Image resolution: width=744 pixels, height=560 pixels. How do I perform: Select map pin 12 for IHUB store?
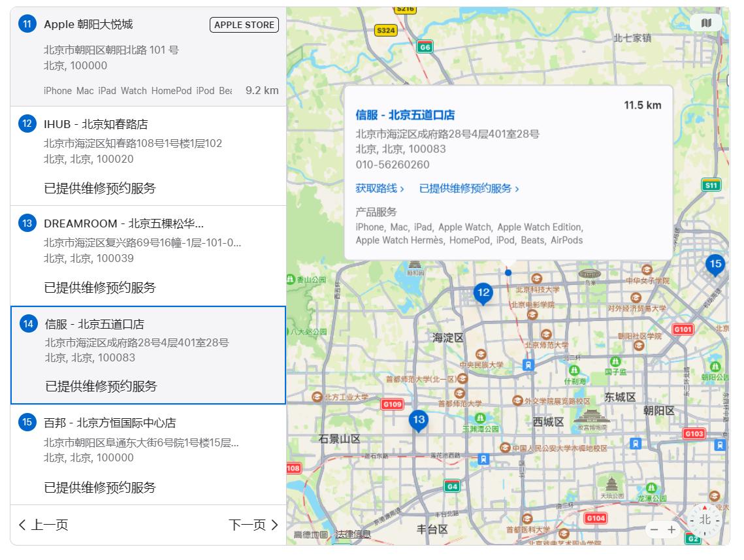483,294
